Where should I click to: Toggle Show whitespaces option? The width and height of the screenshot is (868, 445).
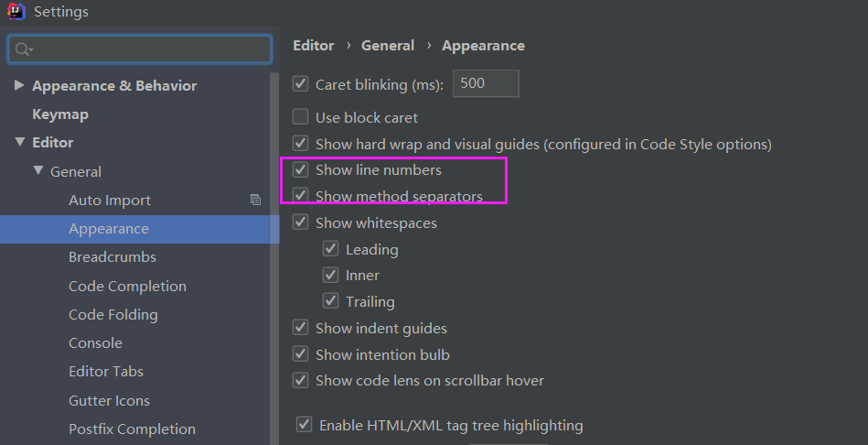click(x=301, y=222)
